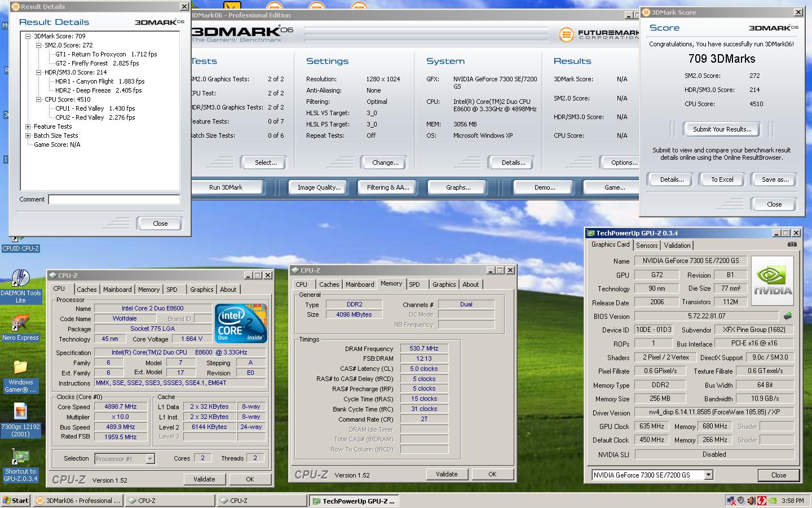Click the Close button in GPU-Z
Image resolution: width=812 pixels, height=508 pixels.
point(779,475)
